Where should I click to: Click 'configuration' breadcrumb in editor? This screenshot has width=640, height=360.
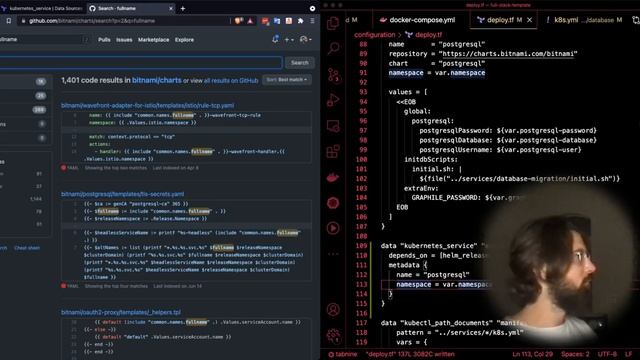pyautogui.click(x=375, y=35)
